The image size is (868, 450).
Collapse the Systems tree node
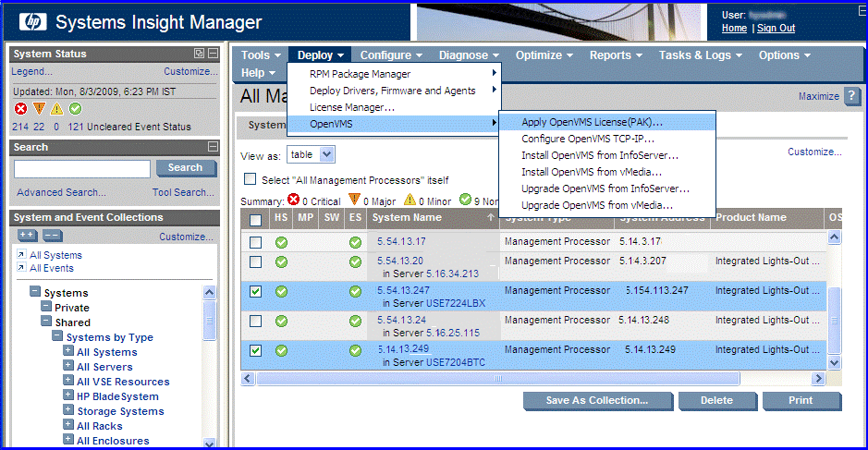(35, 291)
